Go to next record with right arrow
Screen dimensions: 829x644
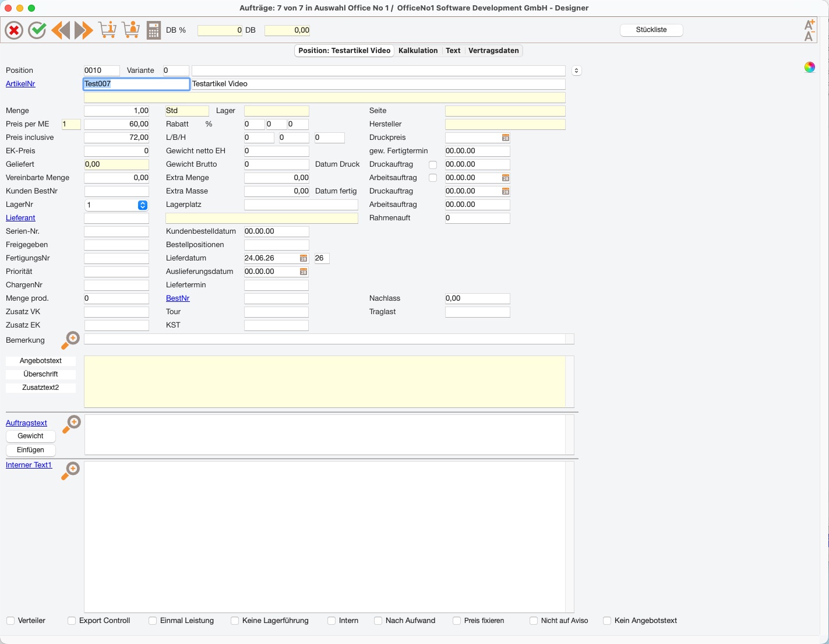83,30
